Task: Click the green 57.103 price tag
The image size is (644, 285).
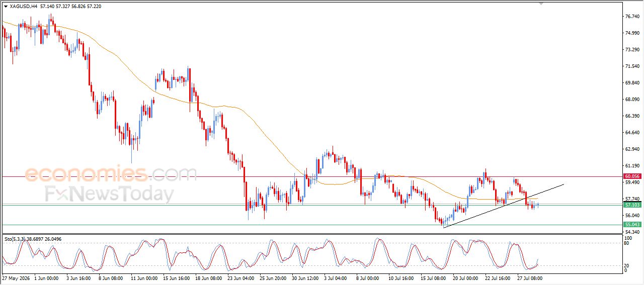Action: [x=632, y=205]
